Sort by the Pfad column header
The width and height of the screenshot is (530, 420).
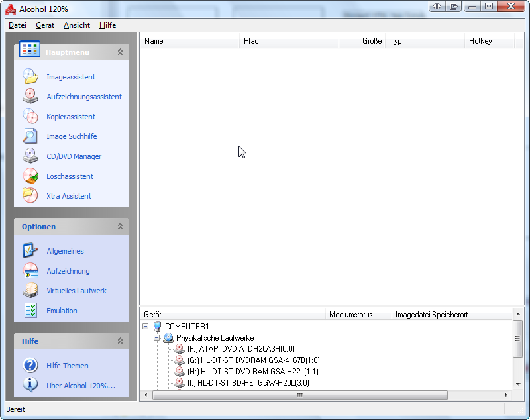[289, 41]
